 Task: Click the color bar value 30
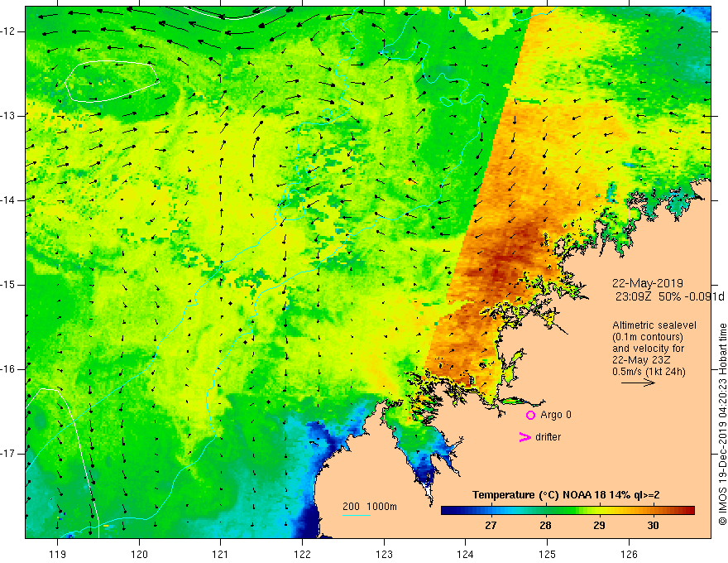pyautogui.click(x=653, y=526)
